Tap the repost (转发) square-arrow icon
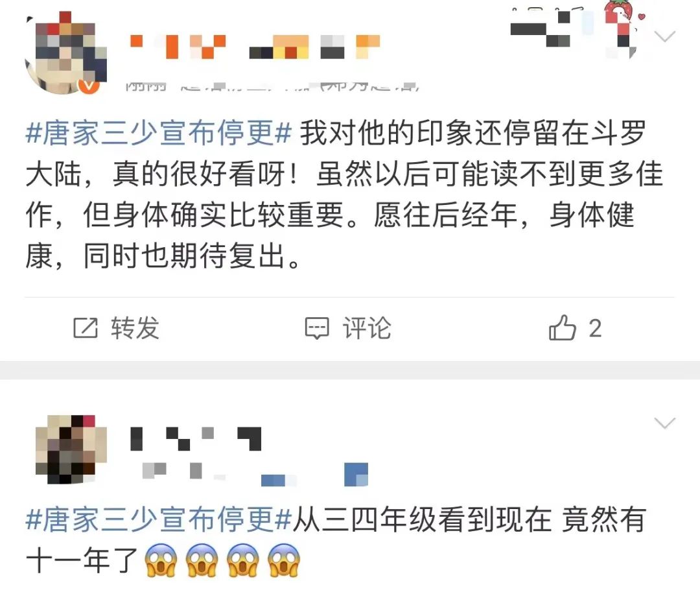This screenshot has width=700, height=594. [85, 328]
